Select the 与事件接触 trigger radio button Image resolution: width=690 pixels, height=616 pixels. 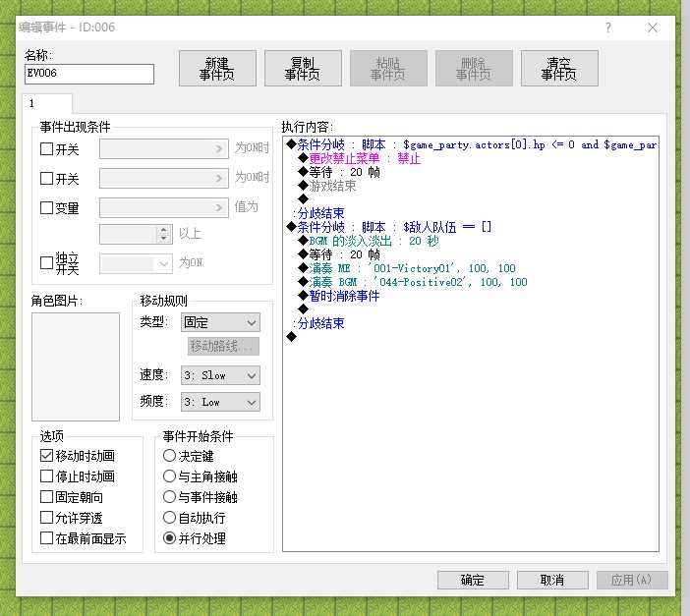click(169, 497)
